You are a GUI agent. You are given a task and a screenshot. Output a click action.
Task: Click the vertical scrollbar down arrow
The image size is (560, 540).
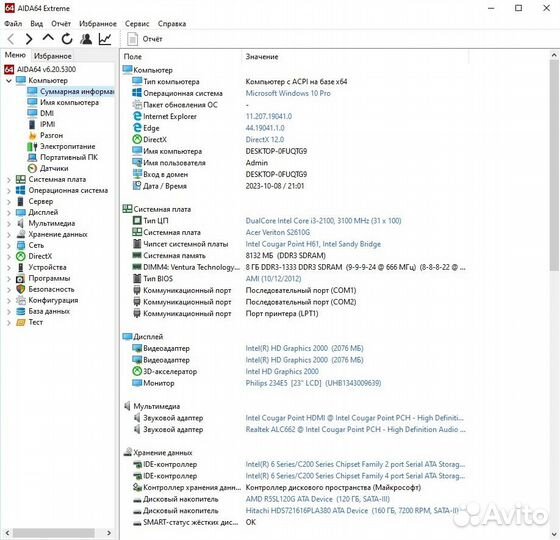[x=554, y=534]
